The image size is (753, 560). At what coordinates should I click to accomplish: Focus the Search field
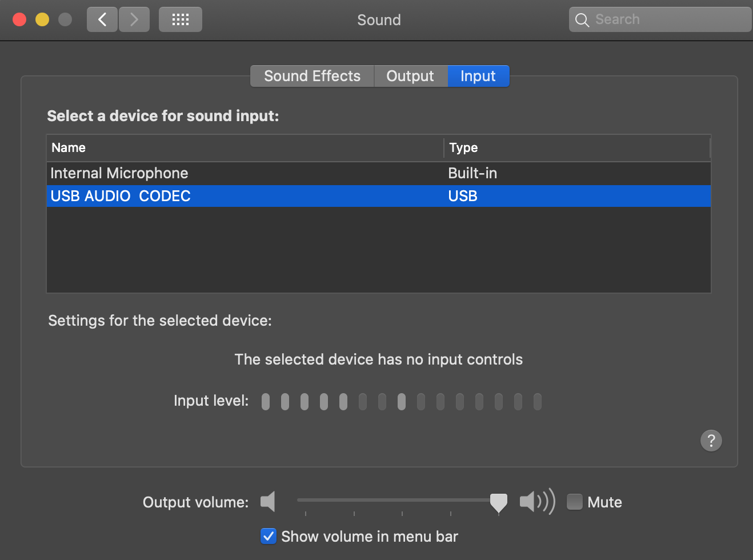coord(660,19)
